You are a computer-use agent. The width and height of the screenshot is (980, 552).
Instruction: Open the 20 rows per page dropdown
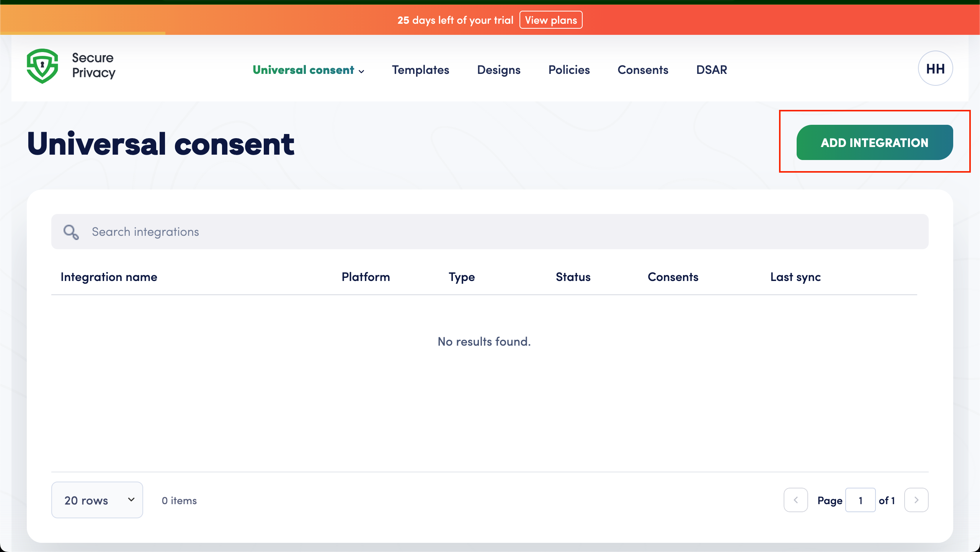97,500
